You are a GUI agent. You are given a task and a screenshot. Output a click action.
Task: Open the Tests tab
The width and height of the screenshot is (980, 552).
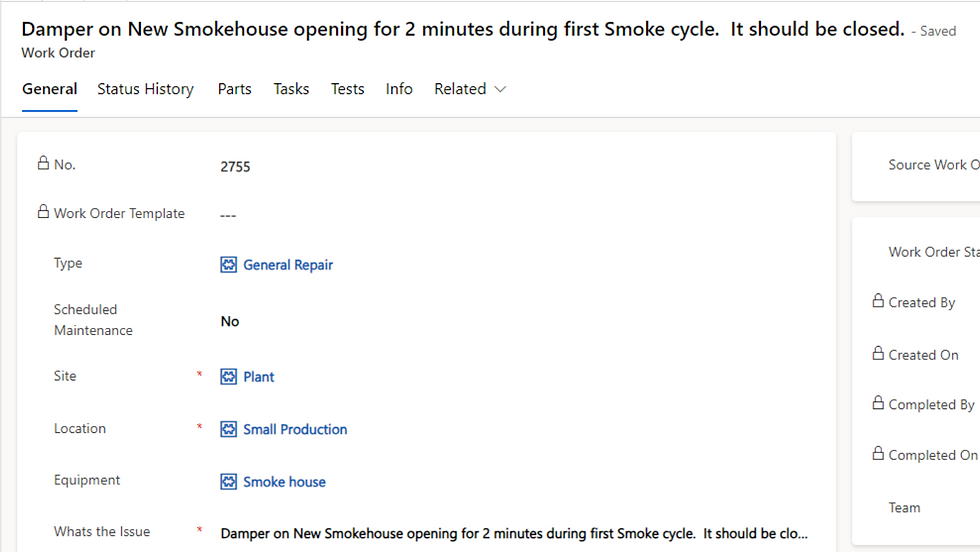347,89
